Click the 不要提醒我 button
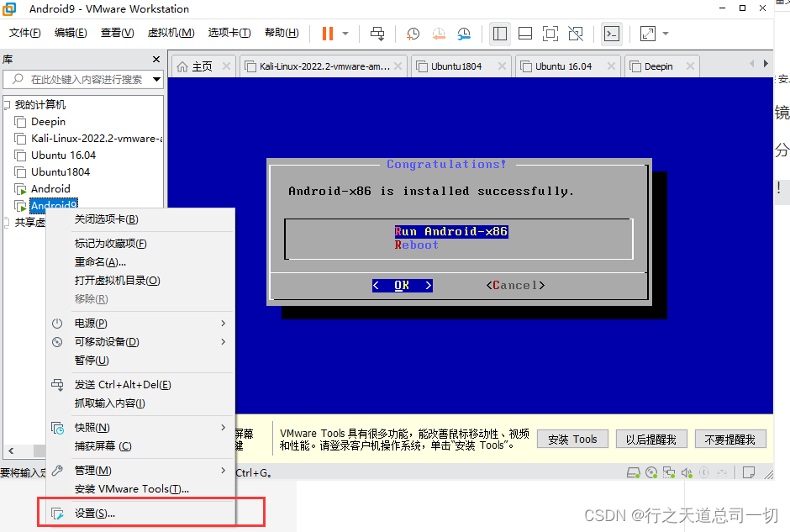The width and height of the screenshot is (790, 532). coord(730,440)
